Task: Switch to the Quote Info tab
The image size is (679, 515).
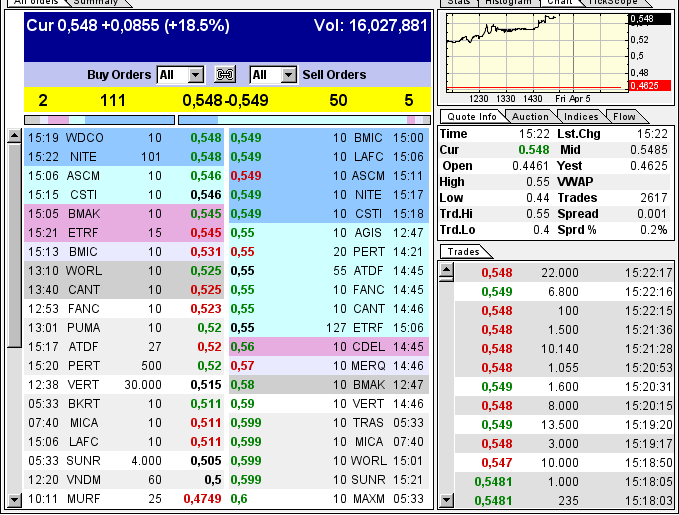Action: (472, 117)
